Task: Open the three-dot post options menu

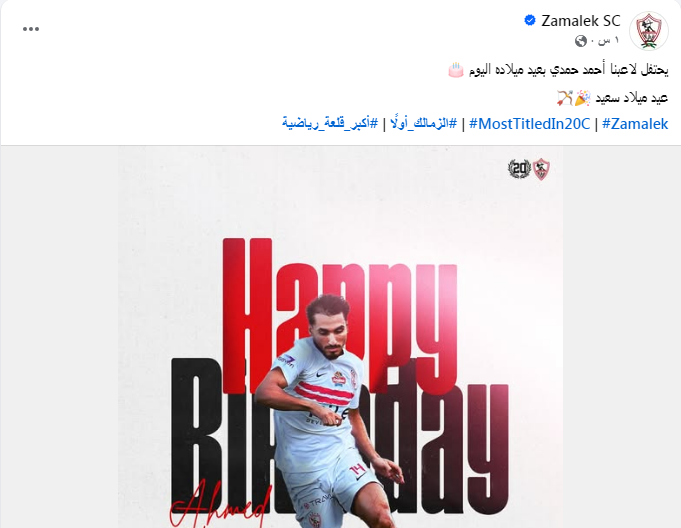Action: pos(31,29)
